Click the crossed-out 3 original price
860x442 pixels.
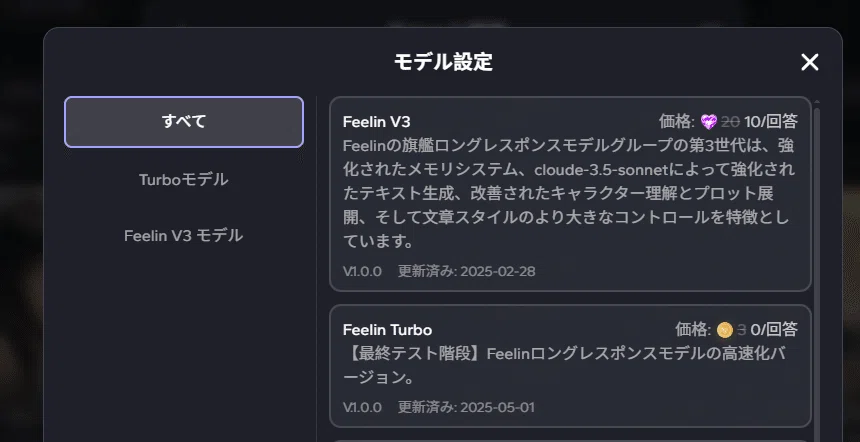tap(742, 330)
